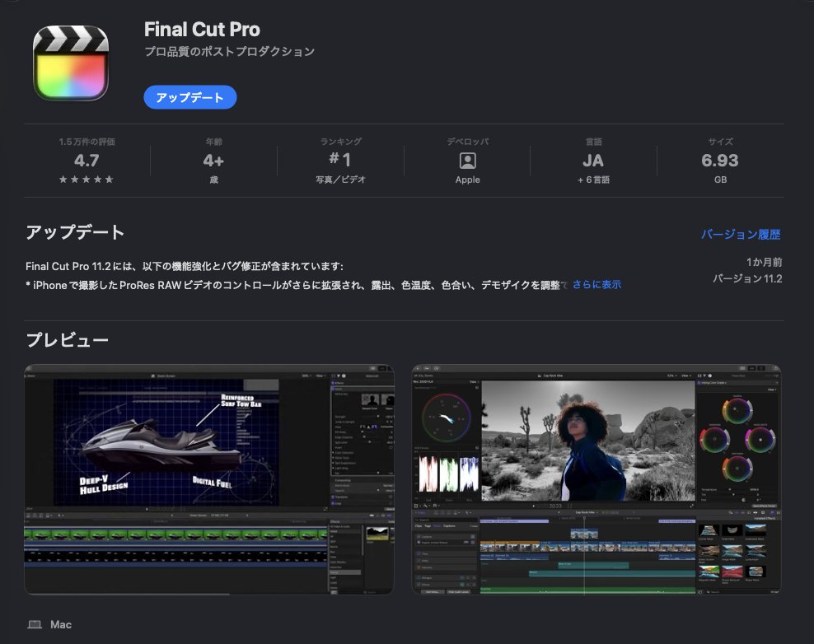Click the プロ品質のポストプロダクション subtitle
The height and width of the screenshot is (644, 814).
pos(230,51)
